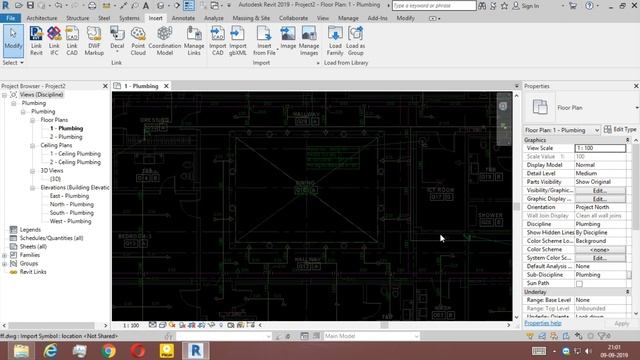Image resolution: width=640 pixels, height=360 pixels.
Task: Open Properties help link
Action: [x=542, y=323]
